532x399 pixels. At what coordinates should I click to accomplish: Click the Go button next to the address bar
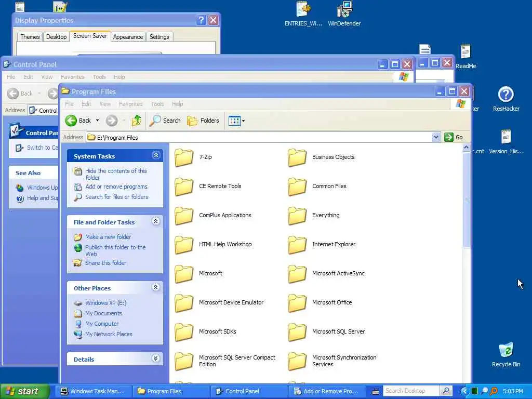(x=454, y=137)
